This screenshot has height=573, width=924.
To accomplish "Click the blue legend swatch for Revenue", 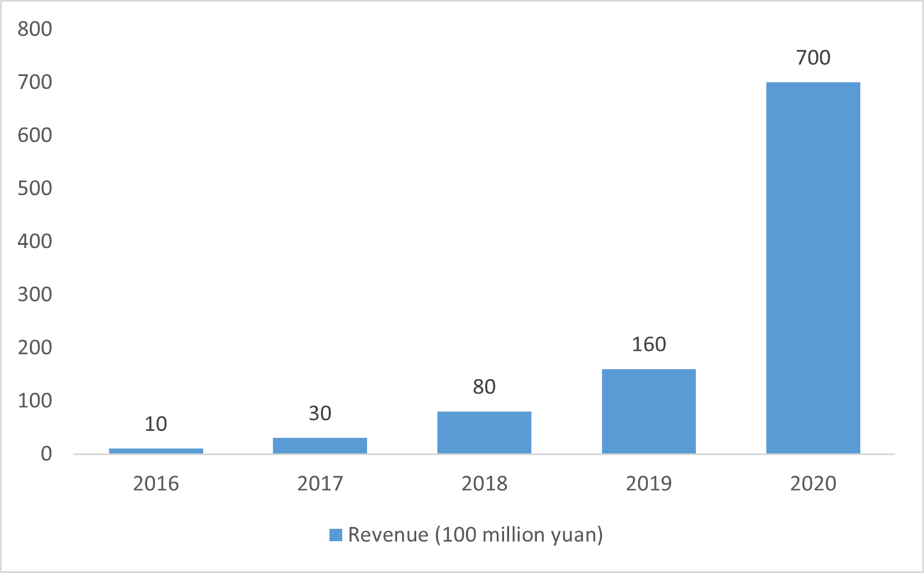I will click(336, 535).
